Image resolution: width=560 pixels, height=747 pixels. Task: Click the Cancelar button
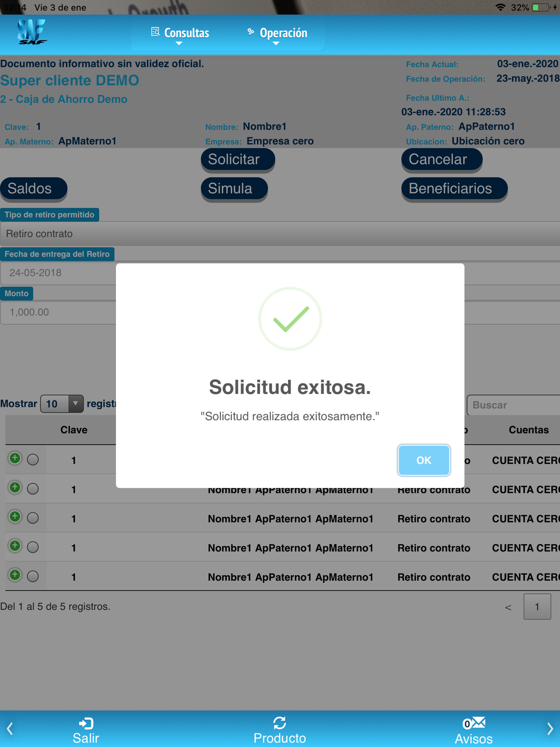click(x=442, y=159)
